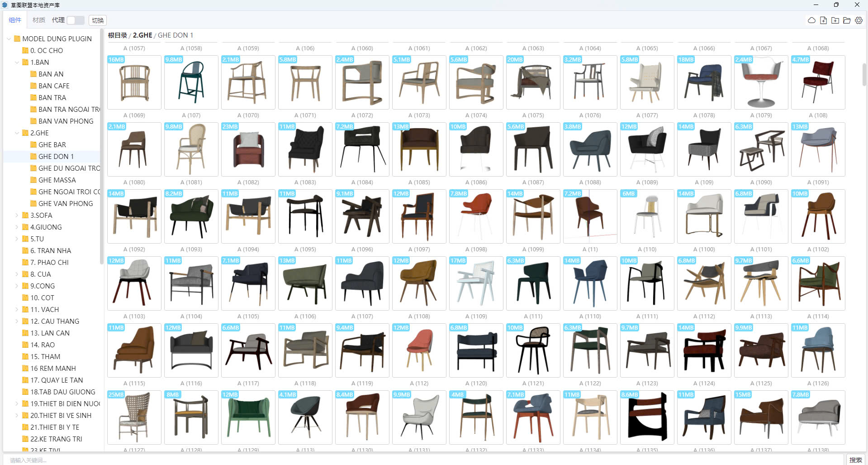This screenshot has width=868, height=465.
Task: Click the add new file icon
Action: [x=823, y=20]
